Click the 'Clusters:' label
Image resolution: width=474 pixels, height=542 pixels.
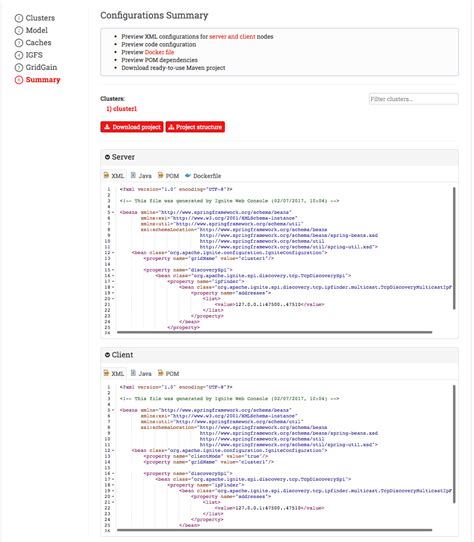[x=112, y=99]
